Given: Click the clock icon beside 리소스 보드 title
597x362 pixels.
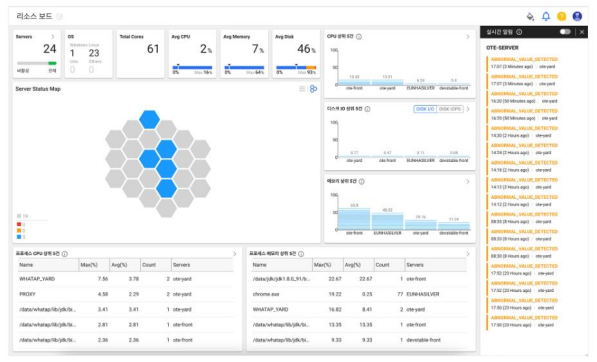Looking at the screenshot, I should [59, 16].
